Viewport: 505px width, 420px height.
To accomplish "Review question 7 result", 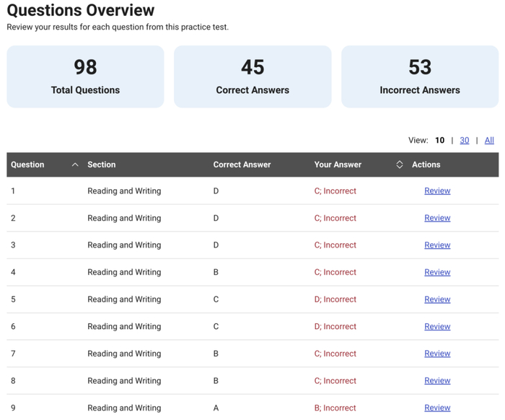I will (x=437, y=354).
